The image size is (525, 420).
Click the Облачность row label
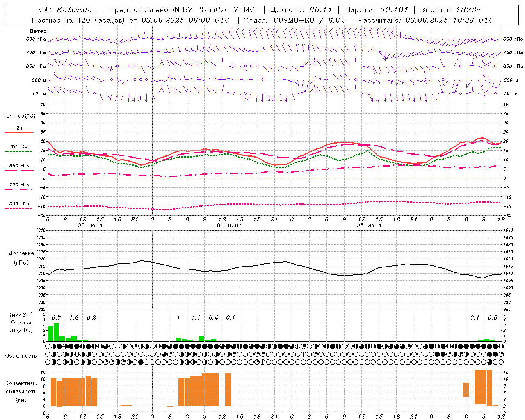pyautogui.click(x=21, y=356)
